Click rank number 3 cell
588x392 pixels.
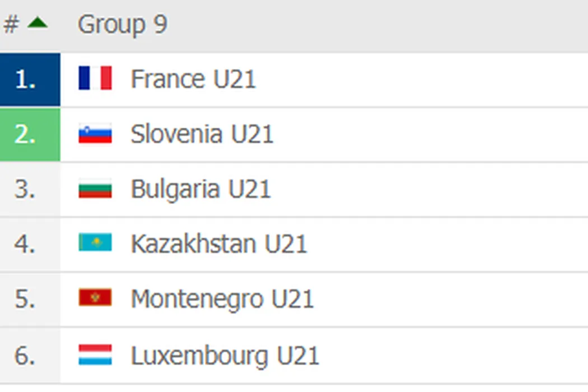[x=26, y=189]
